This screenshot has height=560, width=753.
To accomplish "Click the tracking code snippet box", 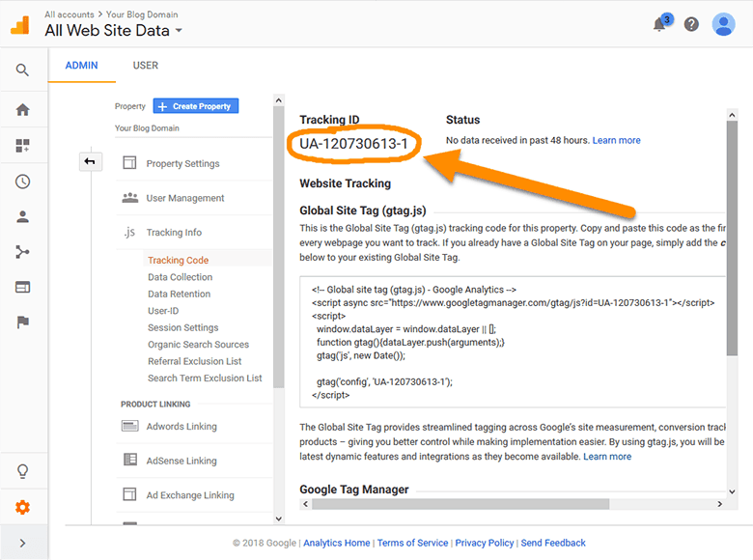I will [513, 342].
